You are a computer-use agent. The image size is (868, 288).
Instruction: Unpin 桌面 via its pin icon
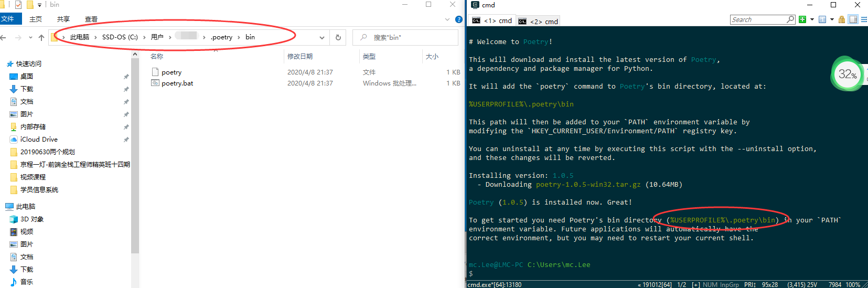(x=126, y=77)
